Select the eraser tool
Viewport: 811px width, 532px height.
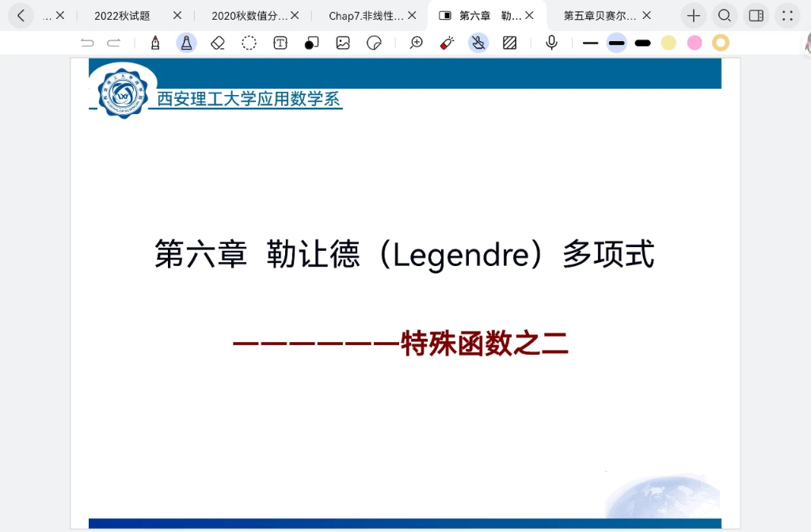pos(218,43)
